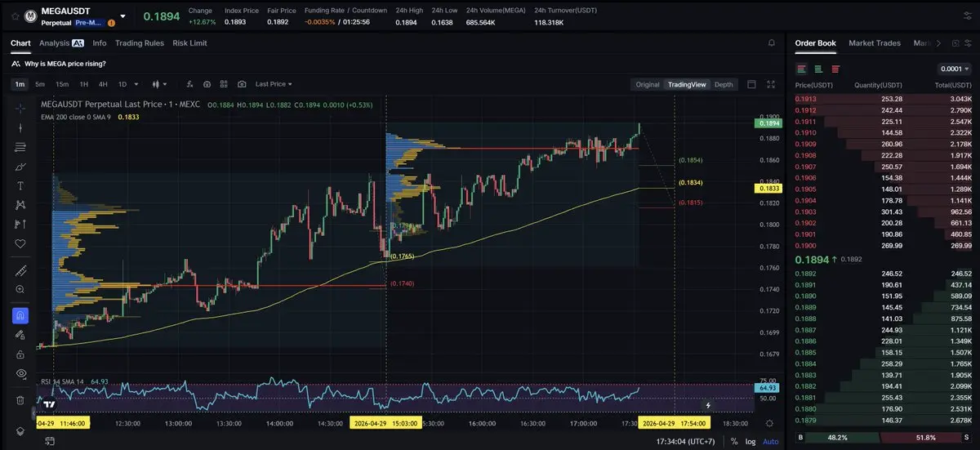
Task: Select the 5m timeframe
Action: pyautogui.click(x=40, y=84)
